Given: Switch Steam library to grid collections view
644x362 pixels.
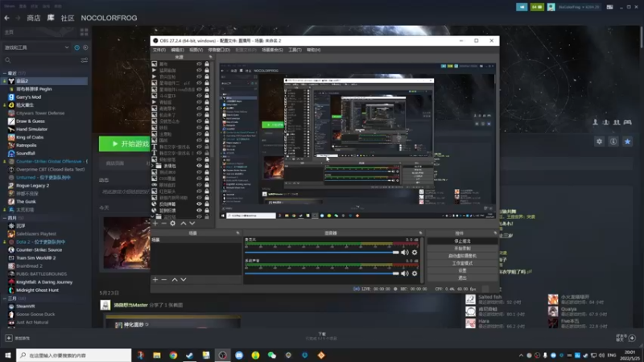Looking at the screenshot, I should 85,32.
